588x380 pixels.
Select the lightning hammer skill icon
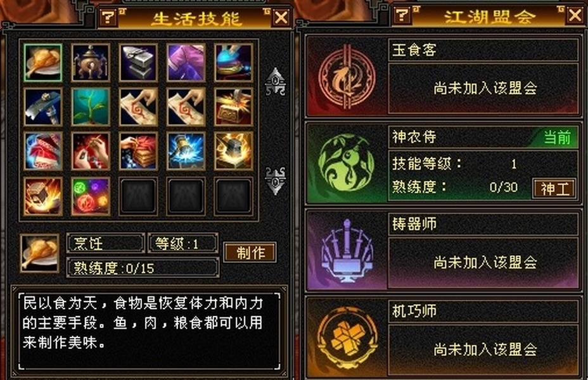186,151
